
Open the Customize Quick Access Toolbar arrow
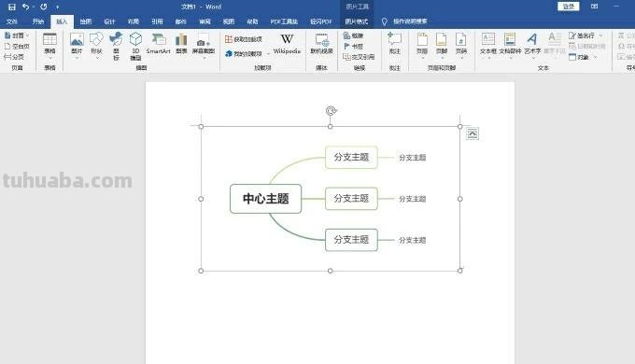coord(58,7)
